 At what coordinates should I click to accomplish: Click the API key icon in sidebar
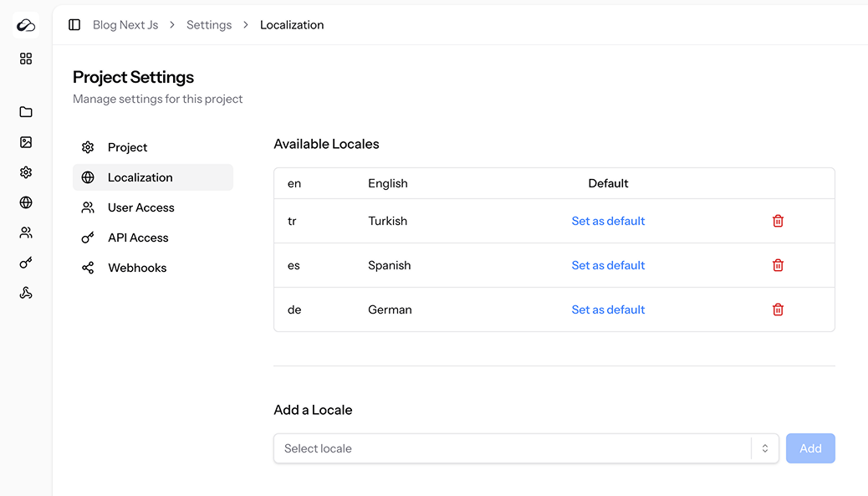click(25, 262)
